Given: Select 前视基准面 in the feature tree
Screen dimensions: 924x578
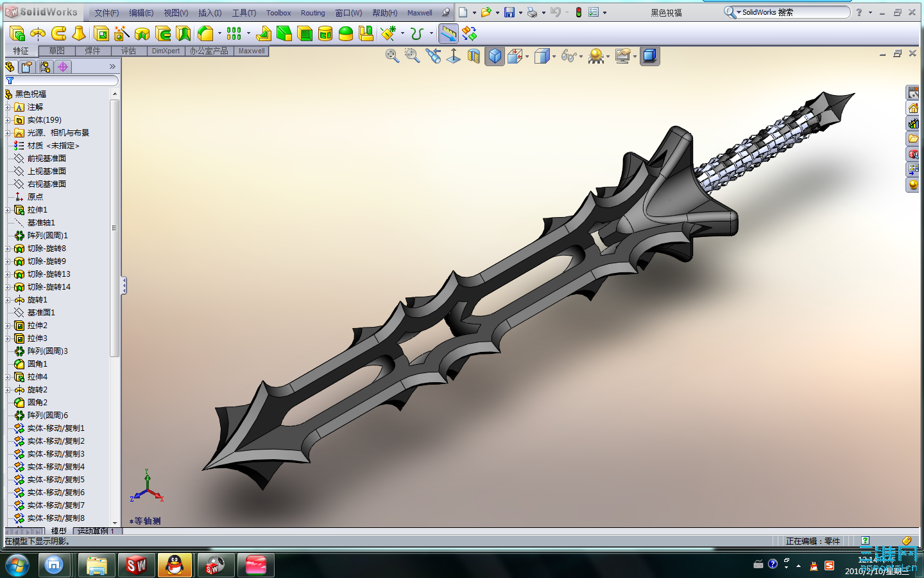Looking at the screenshot, I should tap(47, 159).
